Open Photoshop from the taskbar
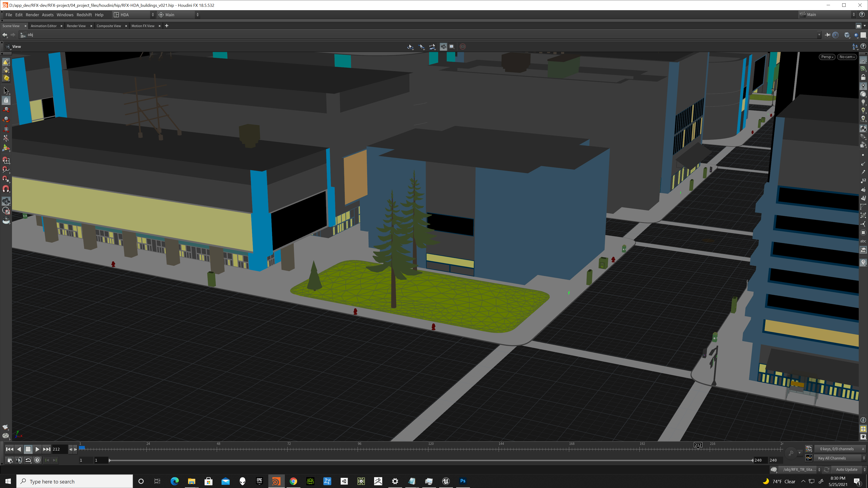868x488 pixels. click(x=463, y=481)
